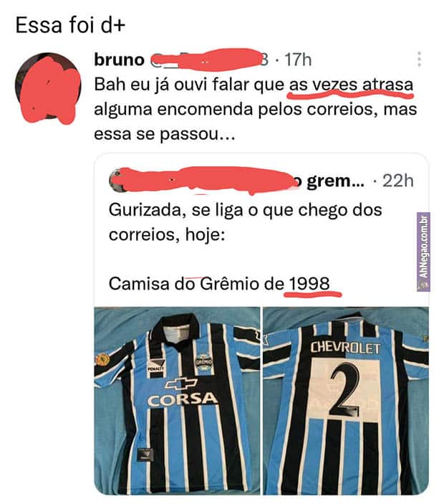Click the 'Essa foi d+' caption
This screenshot has height=504, width=444.
tap(70, 25)
